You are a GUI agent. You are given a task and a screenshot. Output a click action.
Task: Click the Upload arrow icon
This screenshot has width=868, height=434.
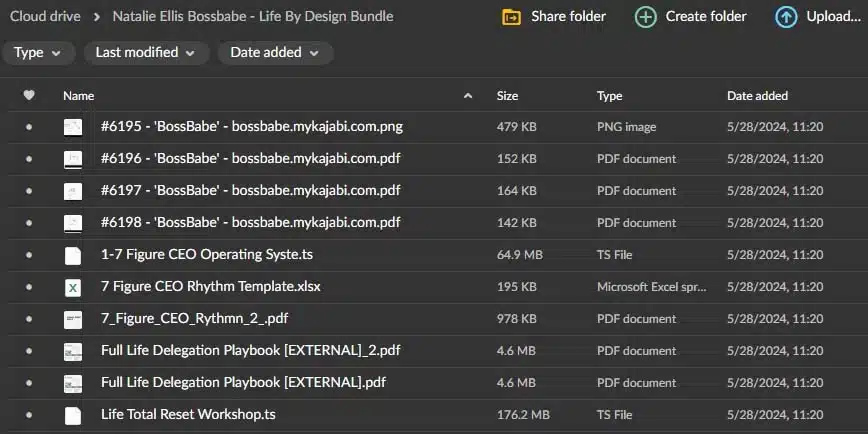coord(786,17)
